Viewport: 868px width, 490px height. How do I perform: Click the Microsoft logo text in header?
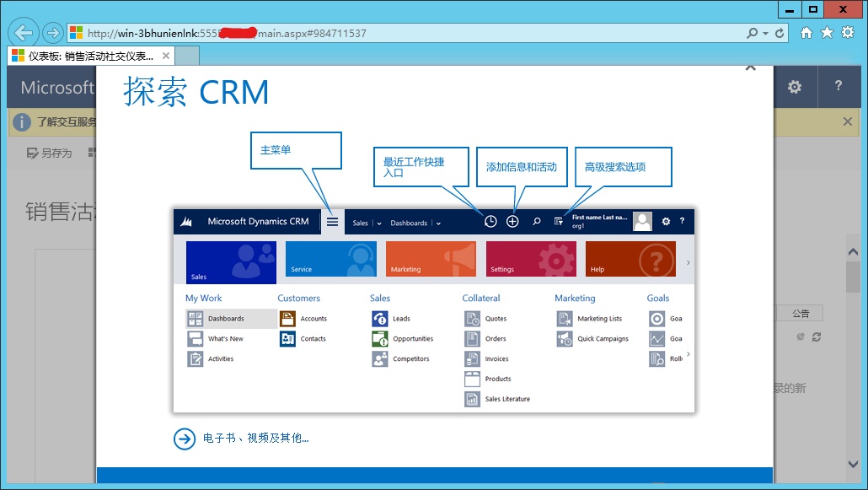pyautogui.click(x=57, y=88)
